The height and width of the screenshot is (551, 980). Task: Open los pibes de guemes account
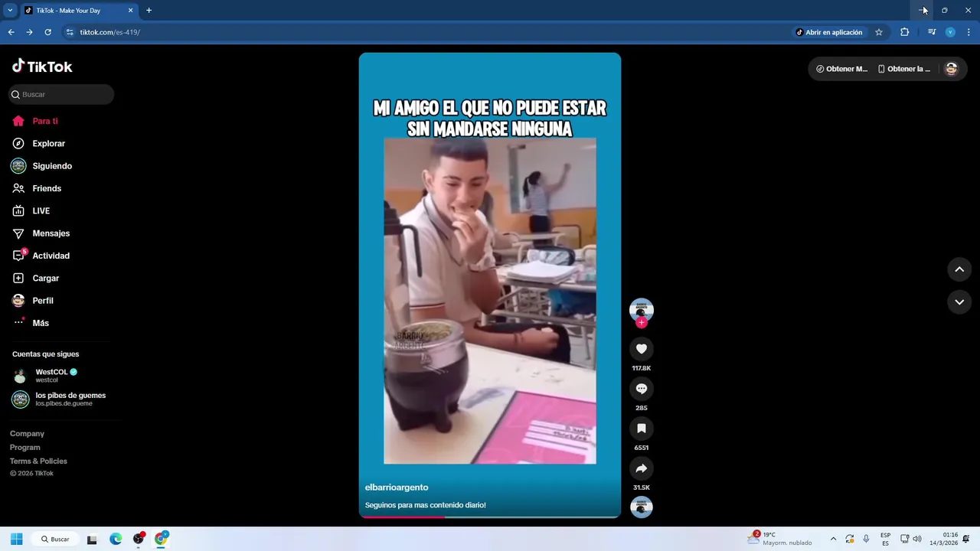[59, 399]
